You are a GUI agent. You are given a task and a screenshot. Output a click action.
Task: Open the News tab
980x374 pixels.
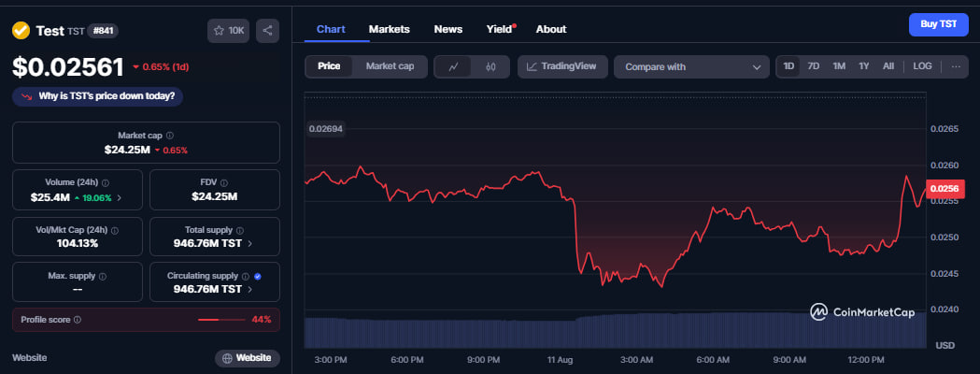447,29
